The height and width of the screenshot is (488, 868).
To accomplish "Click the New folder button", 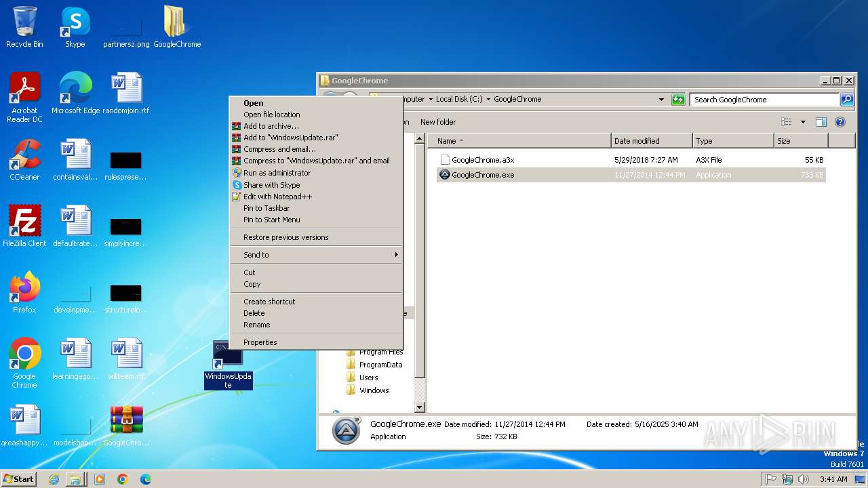I will click(x=438, y=122).
